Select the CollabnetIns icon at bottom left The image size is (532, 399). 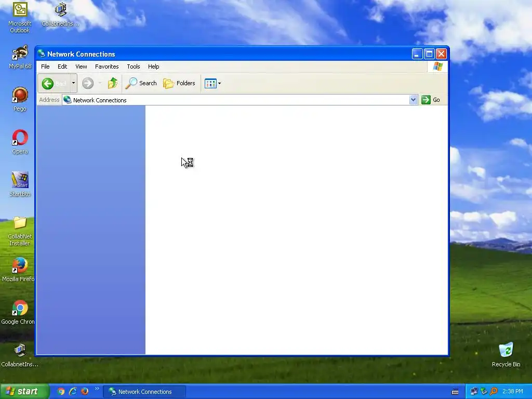(x=20, y=355)
